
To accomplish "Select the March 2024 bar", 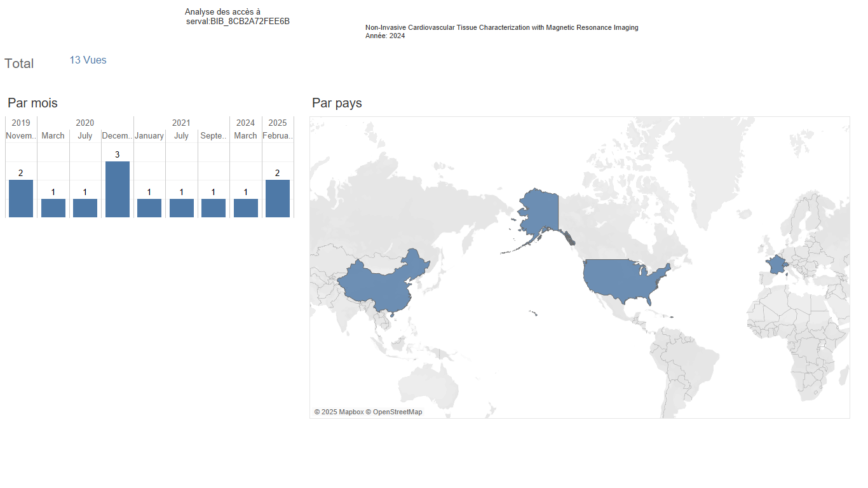I will [x=246, y=208].
